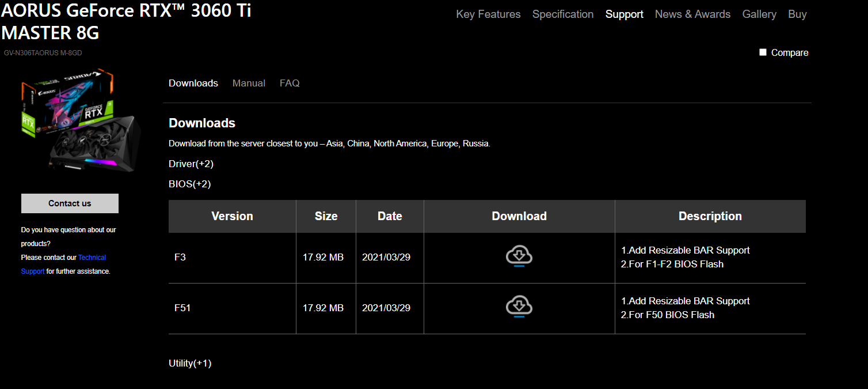Tick the Compare checkbox
Screen dimensions: 868x389
click(763, 52)
